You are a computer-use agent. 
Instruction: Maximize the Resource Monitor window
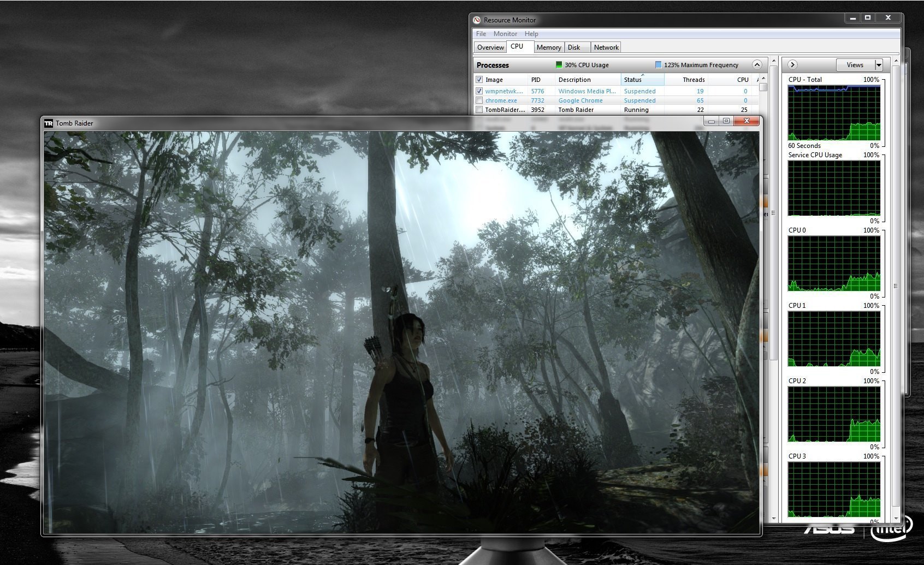(868, 18)
